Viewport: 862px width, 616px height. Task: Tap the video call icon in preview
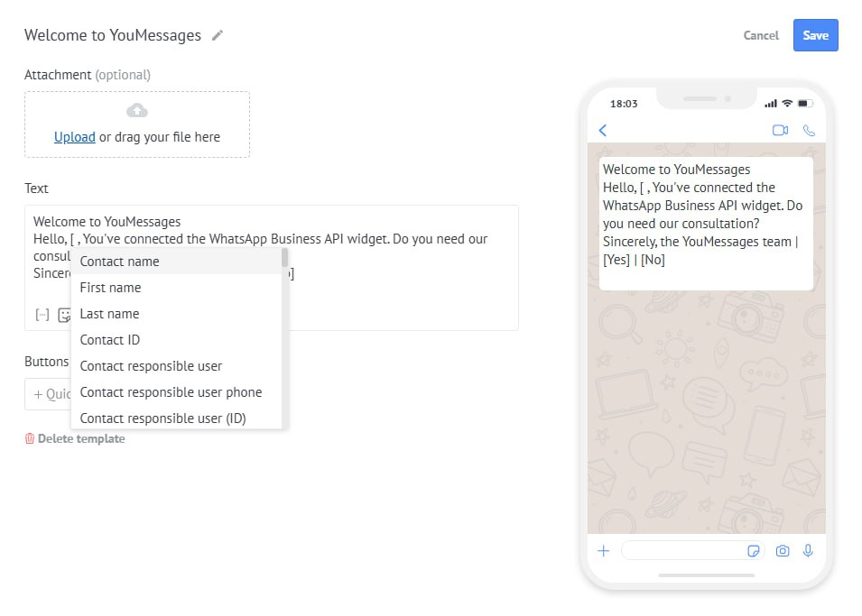coord(780,131)
